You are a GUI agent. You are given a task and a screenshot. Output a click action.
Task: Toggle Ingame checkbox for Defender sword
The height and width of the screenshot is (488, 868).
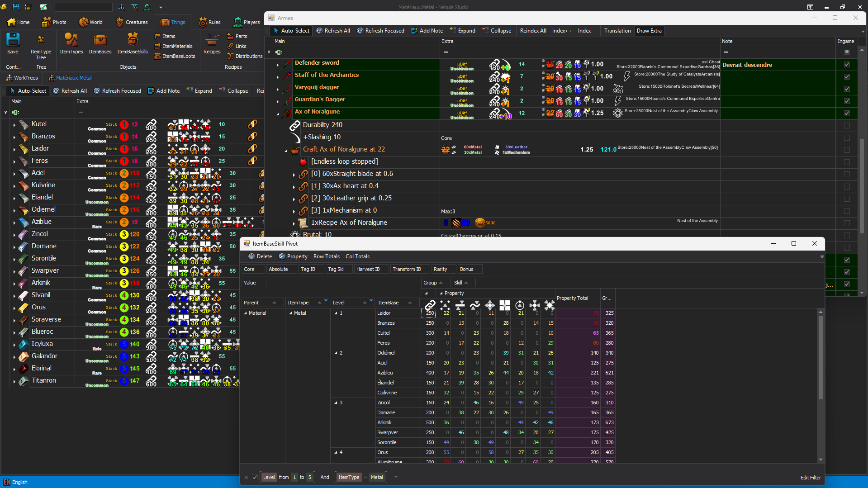click(847, 65)
